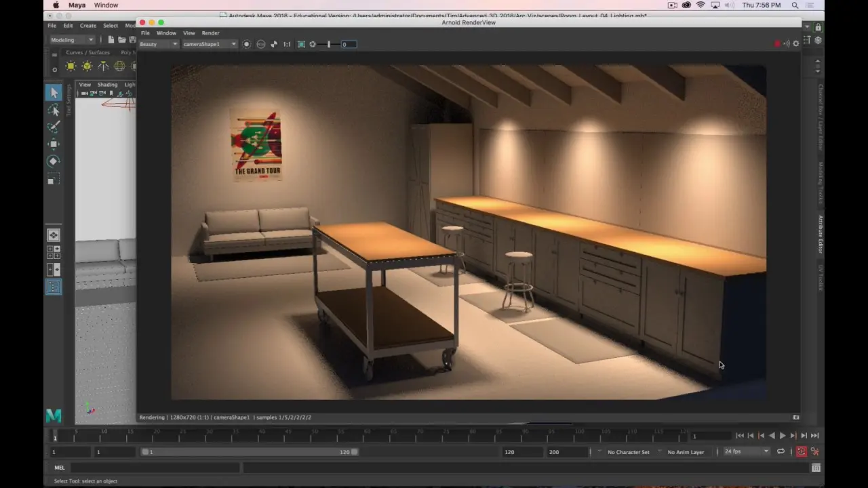Expand the No Character Set dropdown
The height and width of the screenshot is (488, 868).
pyautogui.click(x=628, y=452)
